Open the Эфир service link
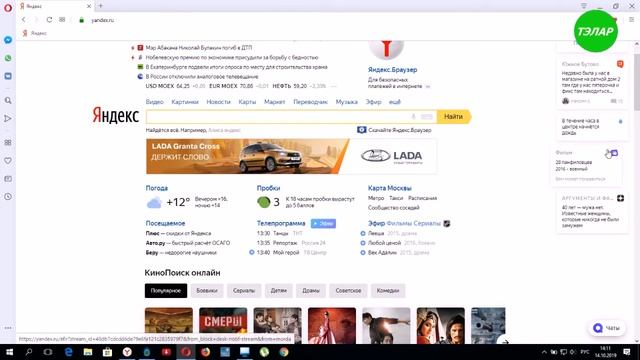Screen dimensions: 640x360 373,102
